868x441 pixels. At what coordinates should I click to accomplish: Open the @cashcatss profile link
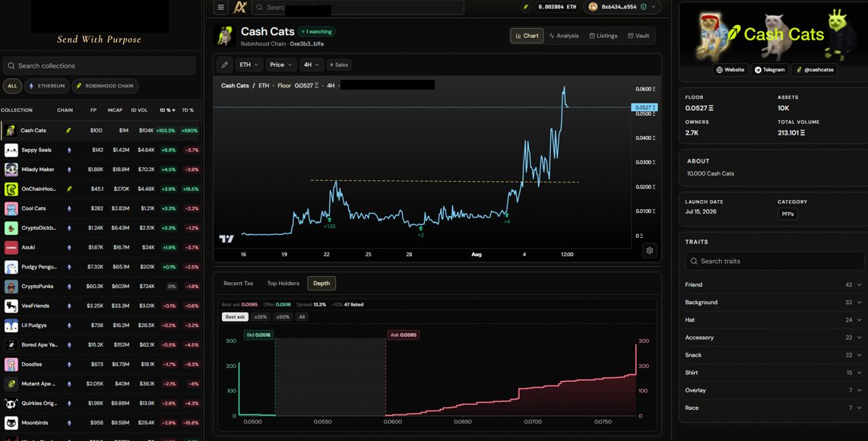tap(815, 70)
